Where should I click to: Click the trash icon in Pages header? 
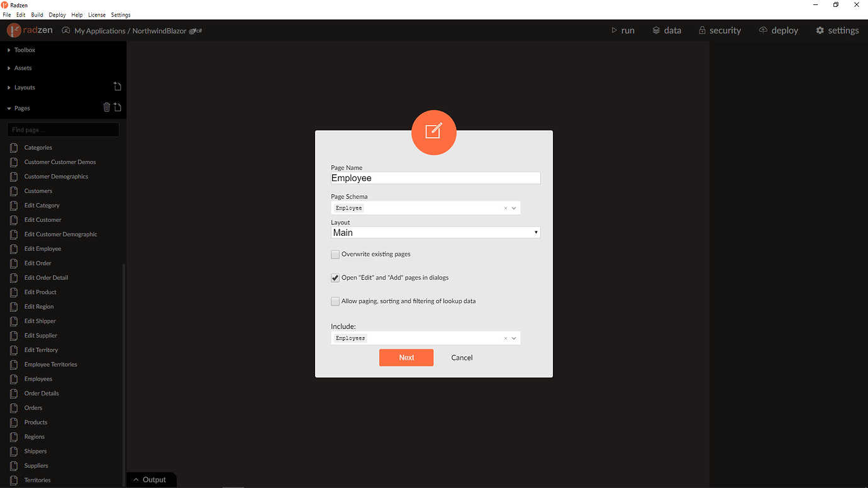pos(106,108)
